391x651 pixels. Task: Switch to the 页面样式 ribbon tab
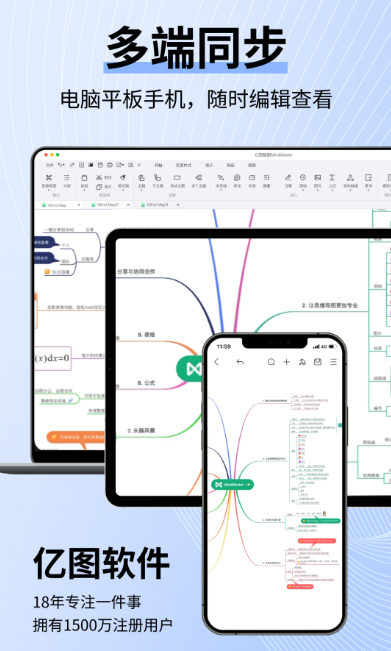pos(183,165)
